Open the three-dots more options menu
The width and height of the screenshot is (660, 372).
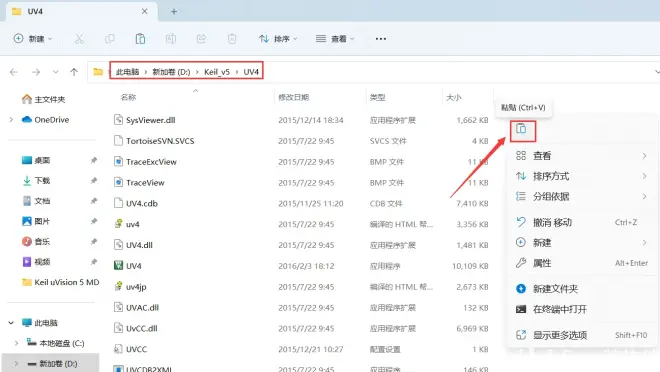381,39
